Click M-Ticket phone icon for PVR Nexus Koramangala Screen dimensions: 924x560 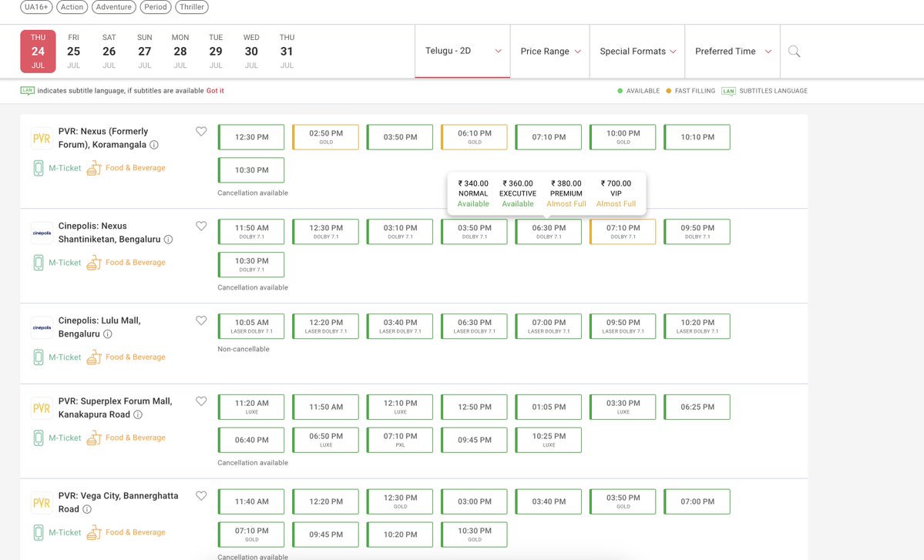click(x=39, y=169)
